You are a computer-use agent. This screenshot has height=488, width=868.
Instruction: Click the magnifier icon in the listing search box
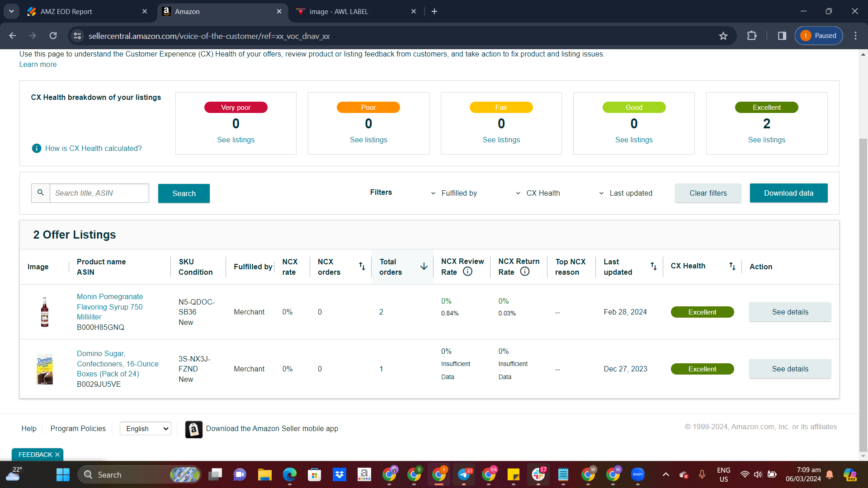point(41,193)
